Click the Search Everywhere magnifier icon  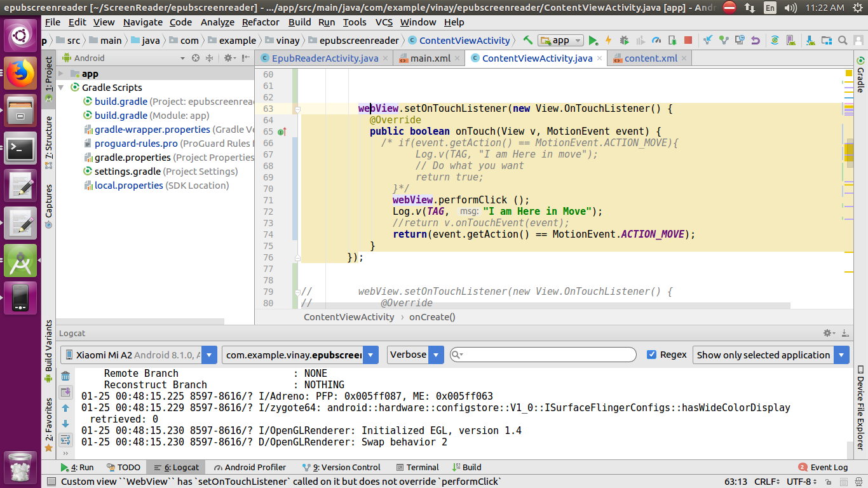pyautogui.click(x=842, y=41)
